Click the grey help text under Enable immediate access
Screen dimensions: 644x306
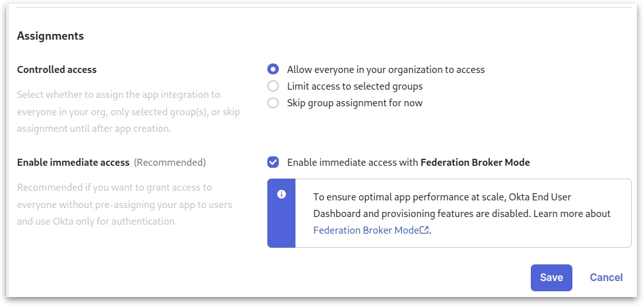click(124, 205)
